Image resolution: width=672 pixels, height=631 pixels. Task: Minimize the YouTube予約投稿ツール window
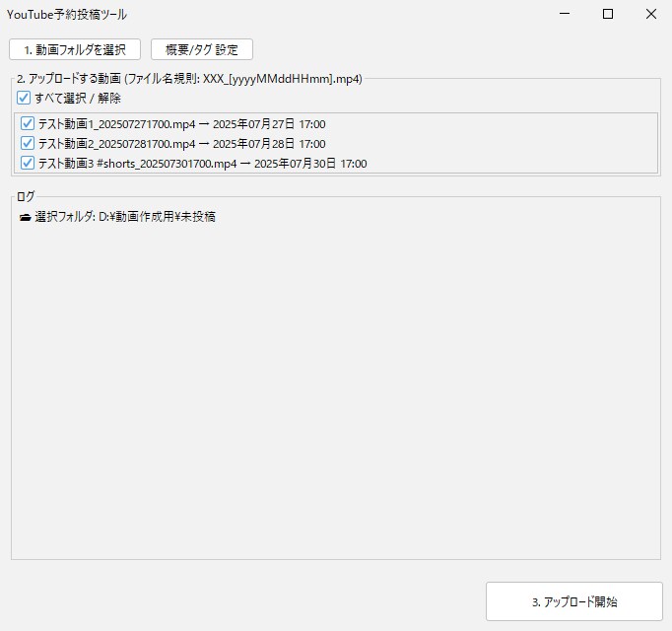coord(565,14)
